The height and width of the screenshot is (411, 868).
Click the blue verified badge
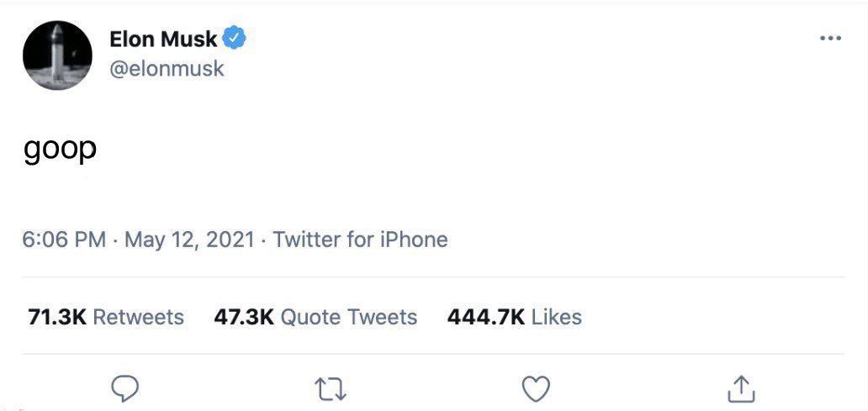(x=234, y=38)
